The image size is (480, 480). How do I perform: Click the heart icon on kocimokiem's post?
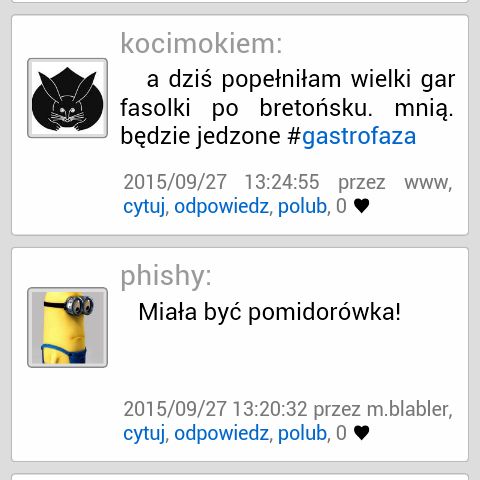361,206
